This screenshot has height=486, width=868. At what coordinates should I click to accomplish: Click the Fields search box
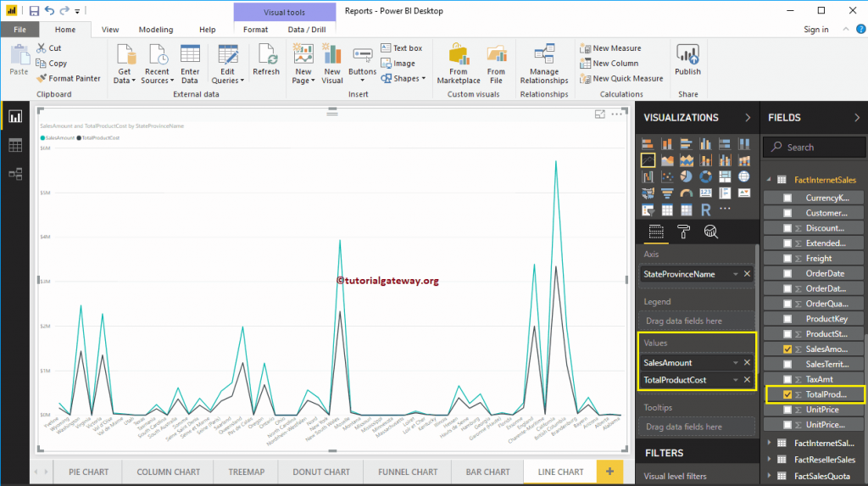[x=814, y=147]
